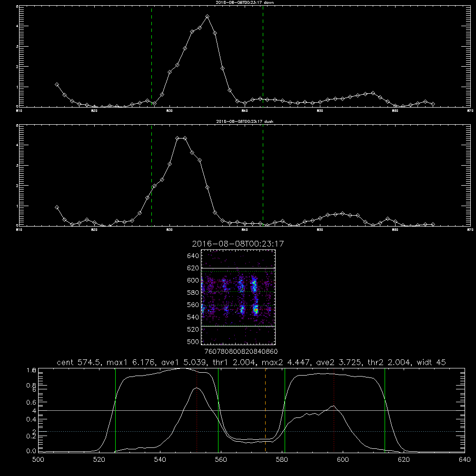
Task: Click the 640 label on the bottom plot x-axis
Action: (465, 460)
